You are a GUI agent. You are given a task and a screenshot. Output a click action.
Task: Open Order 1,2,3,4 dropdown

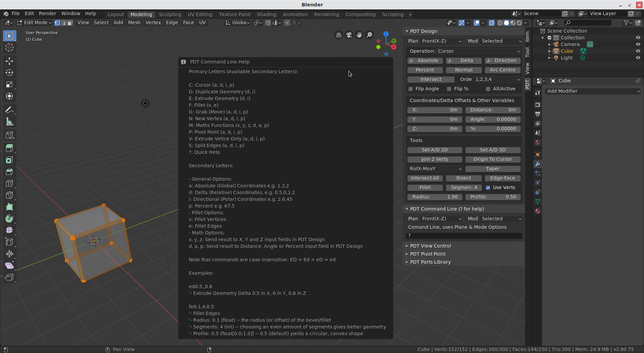coord(497,79)
